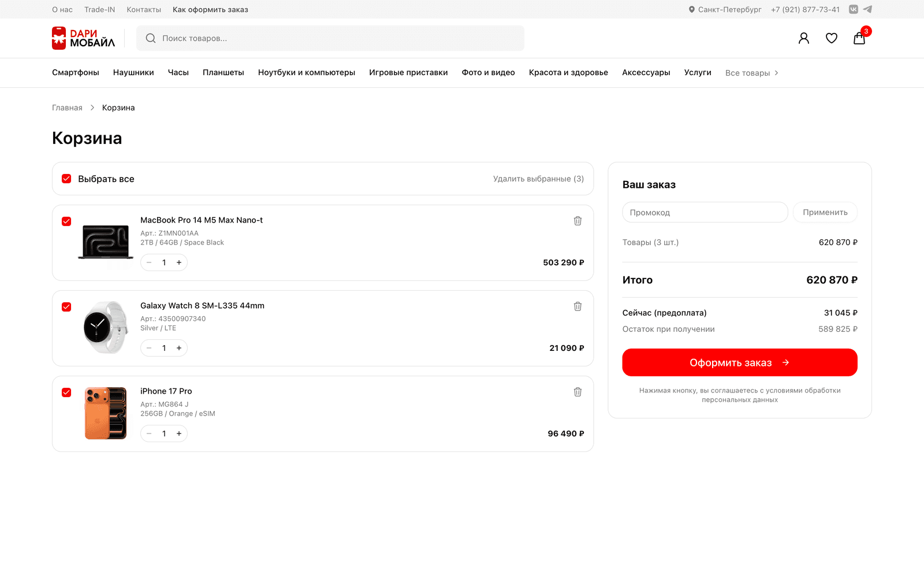Open Как оформить заказ link

click(210, 9)
